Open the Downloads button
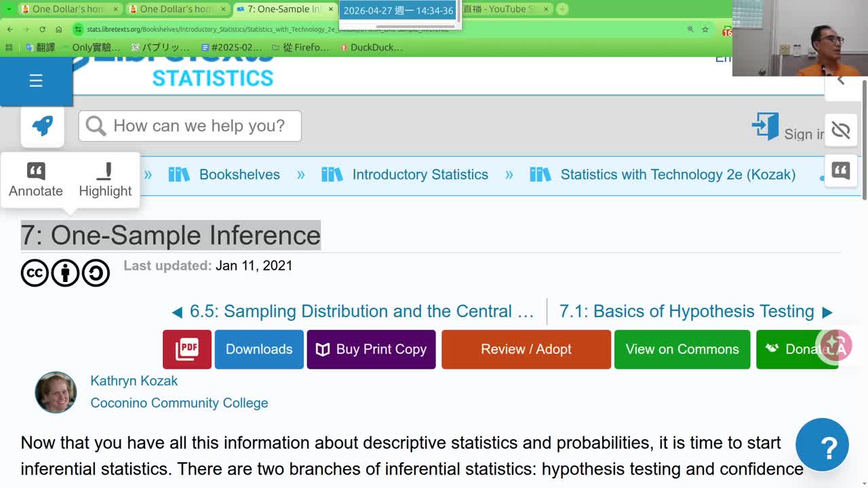 [x=259, y=349]
